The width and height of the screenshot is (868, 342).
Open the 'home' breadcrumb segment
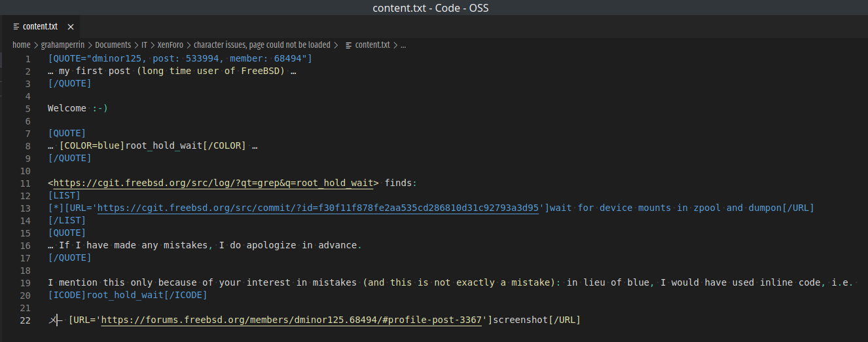pyautogui.click(x=22, y=45)
